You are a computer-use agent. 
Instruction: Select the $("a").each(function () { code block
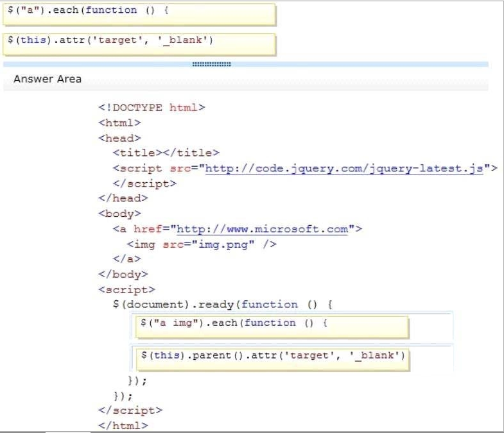tap(139, 14)
